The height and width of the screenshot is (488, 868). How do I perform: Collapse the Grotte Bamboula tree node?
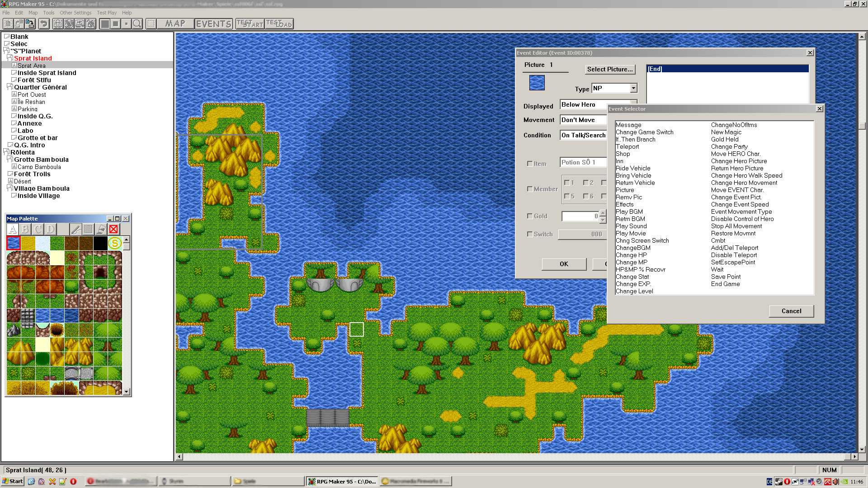[10, 159]
